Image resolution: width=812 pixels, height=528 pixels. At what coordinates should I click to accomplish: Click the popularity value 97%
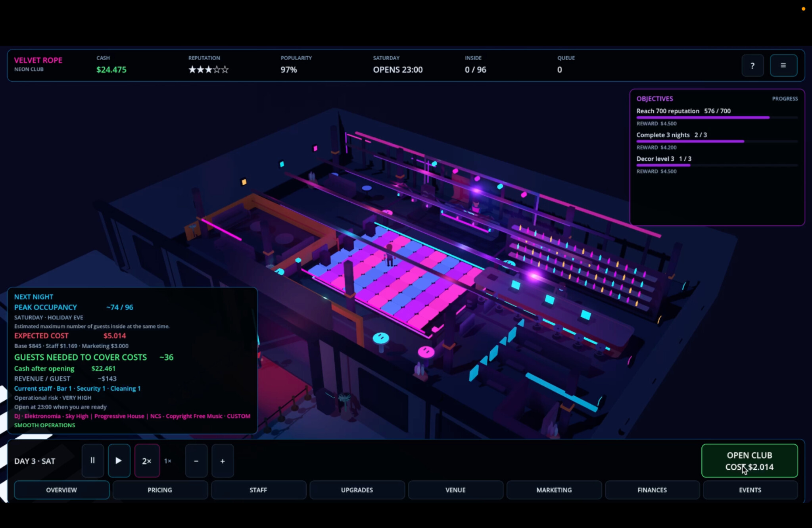tap(289, 70)
